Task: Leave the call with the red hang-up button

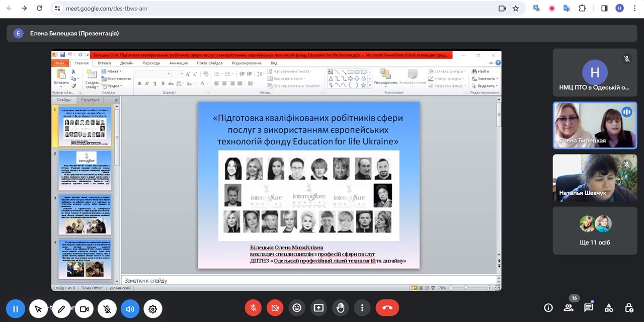Action: [387, 308]
